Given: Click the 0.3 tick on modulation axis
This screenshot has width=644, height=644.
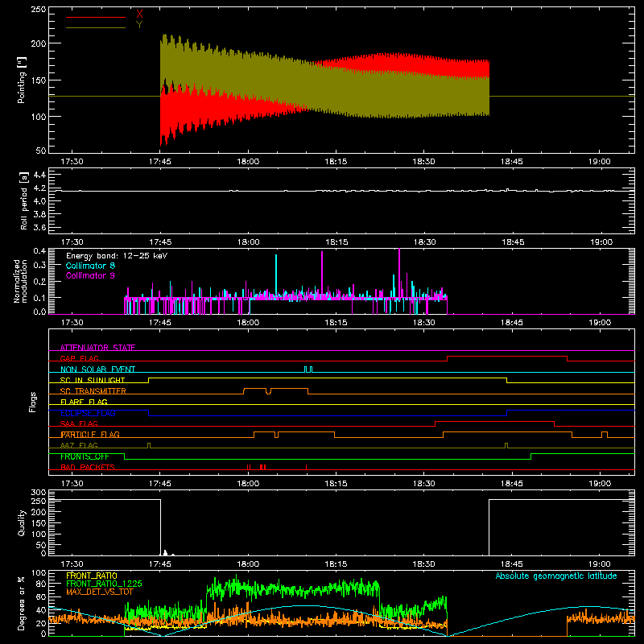Looking at the screenshot, I should (x=39, y=265).
